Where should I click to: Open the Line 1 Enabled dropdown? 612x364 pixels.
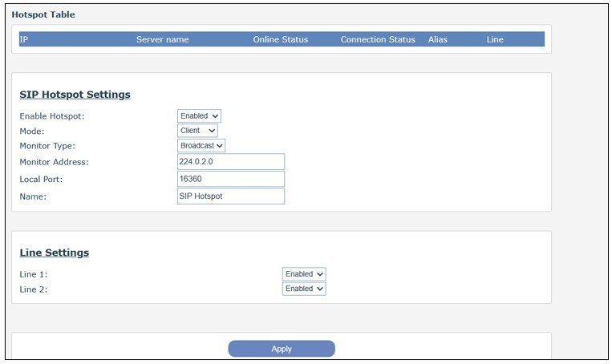click(304, 274)
